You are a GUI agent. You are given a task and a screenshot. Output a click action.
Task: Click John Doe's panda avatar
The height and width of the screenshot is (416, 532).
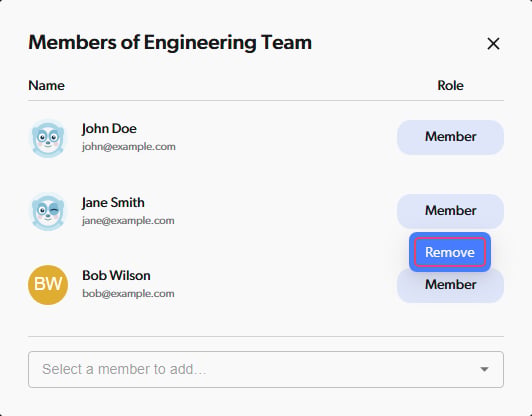(x=48, y=138)
